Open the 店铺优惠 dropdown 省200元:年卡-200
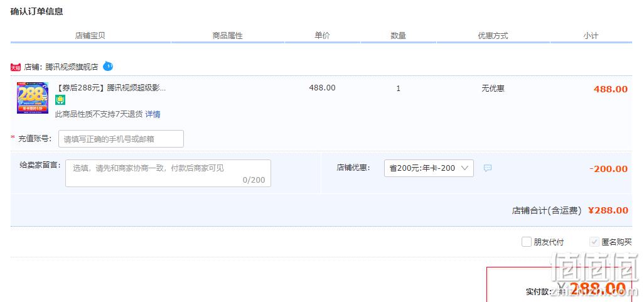Screen dimensions: 644x302 tap(429, 168)
